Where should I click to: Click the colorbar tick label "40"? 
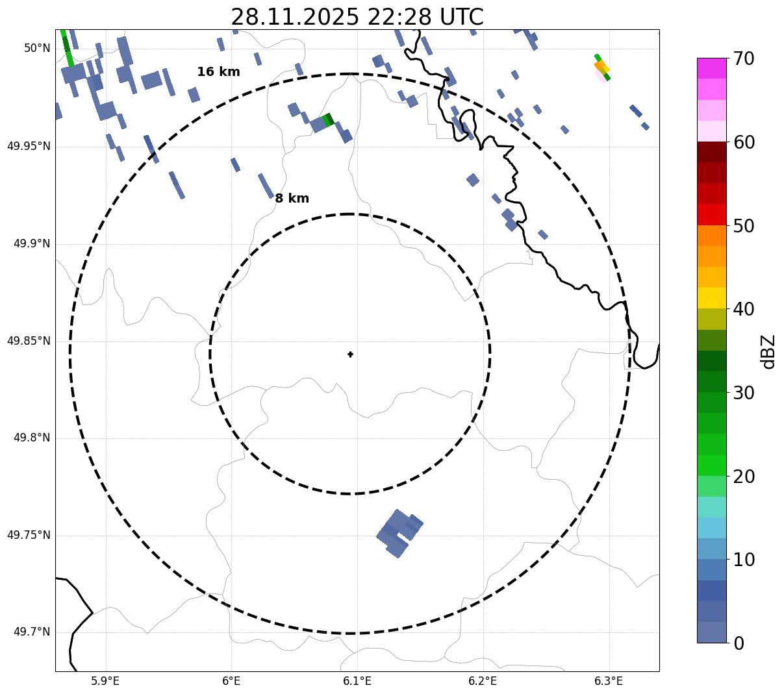744,309
